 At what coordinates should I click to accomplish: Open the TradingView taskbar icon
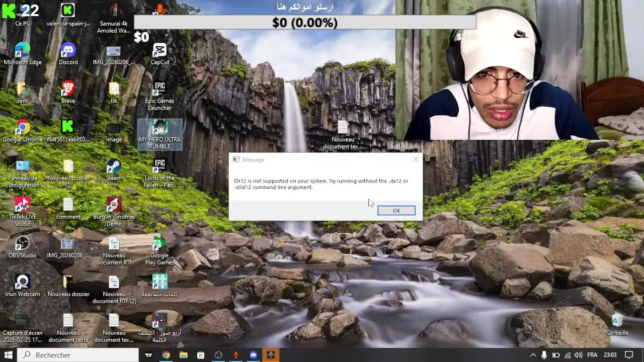coord(148,355)
